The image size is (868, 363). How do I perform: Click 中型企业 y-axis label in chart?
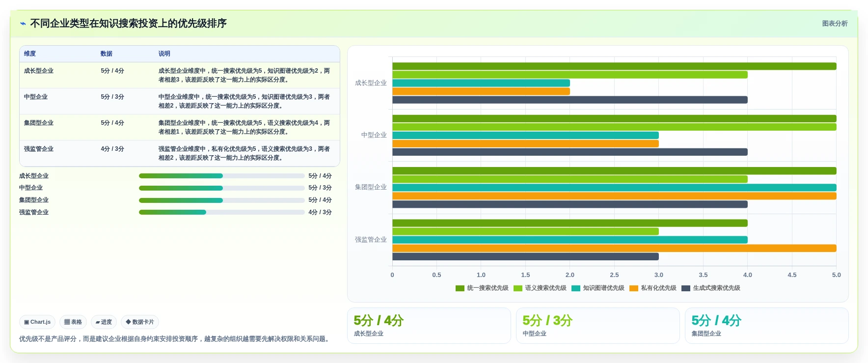(x=374, y=135)
